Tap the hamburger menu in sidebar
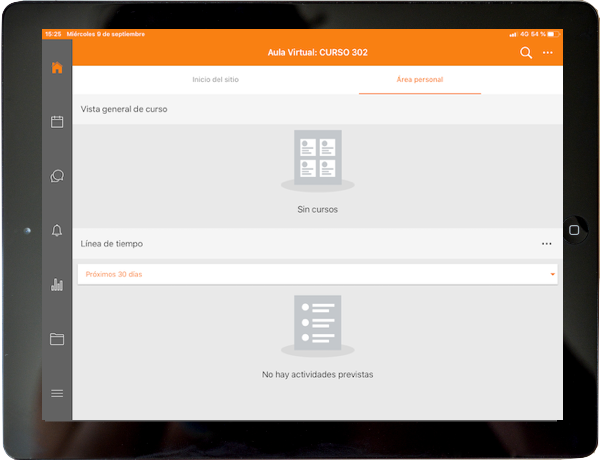This screenshot has height=460, width=600. point(57,393)
